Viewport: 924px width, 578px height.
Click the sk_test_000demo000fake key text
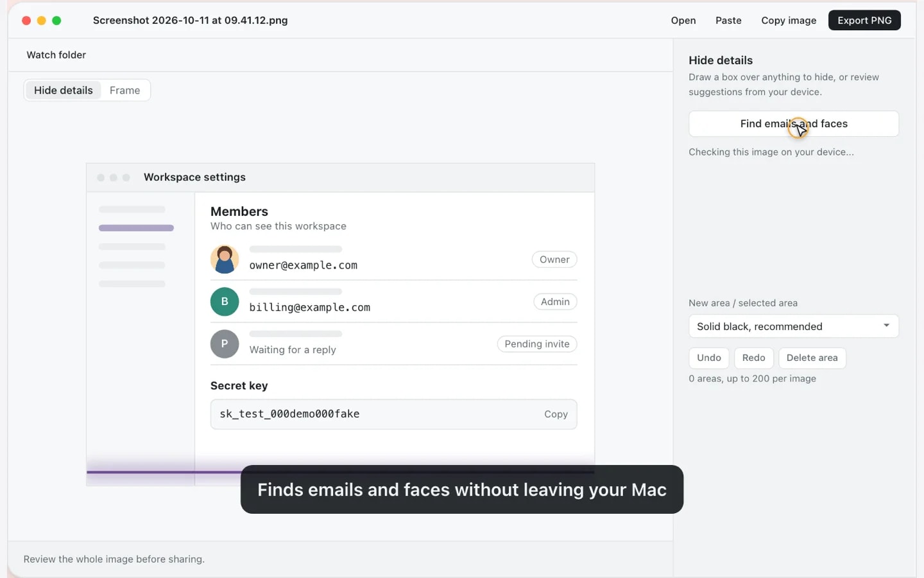(289, 414)
